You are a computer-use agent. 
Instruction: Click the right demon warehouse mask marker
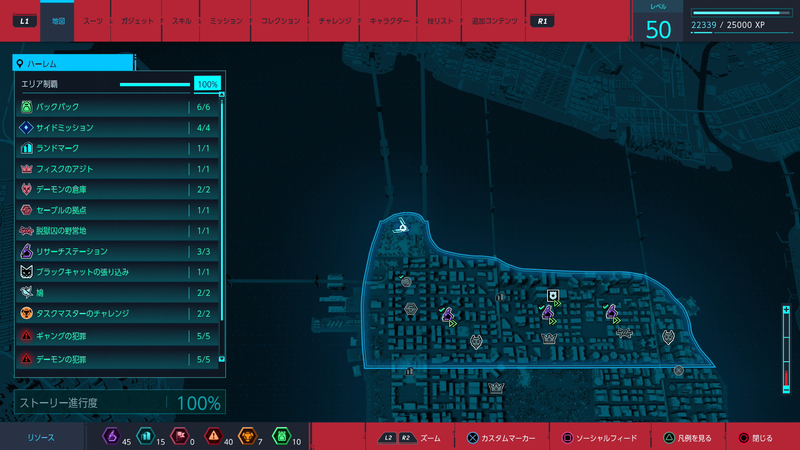pos(668,337)
